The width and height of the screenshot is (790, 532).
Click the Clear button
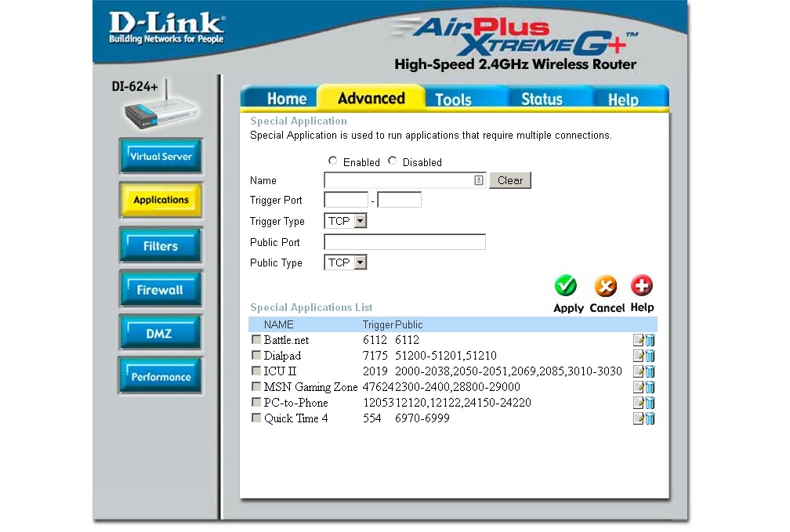tap(510, 180)
